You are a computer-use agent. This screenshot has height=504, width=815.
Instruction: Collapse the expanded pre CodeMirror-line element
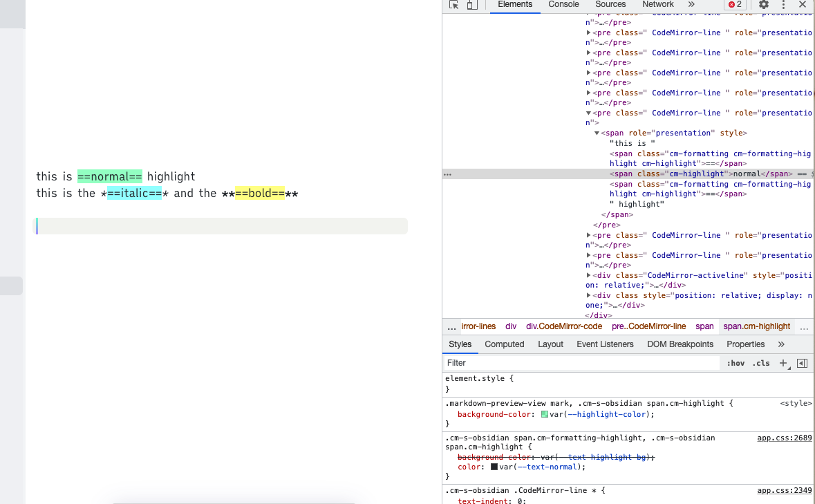pos(588,112)
